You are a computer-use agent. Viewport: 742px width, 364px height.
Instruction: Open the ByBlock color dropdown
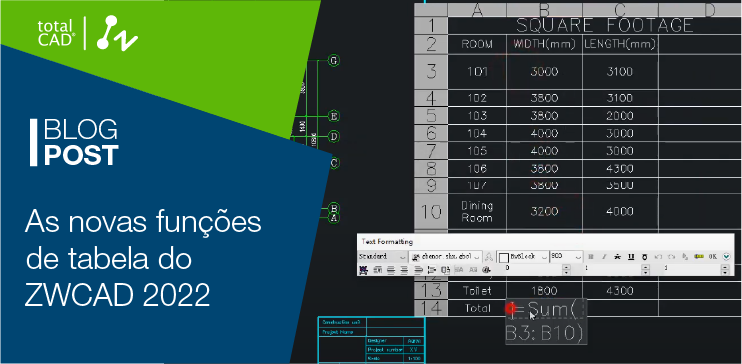(522, 257)
